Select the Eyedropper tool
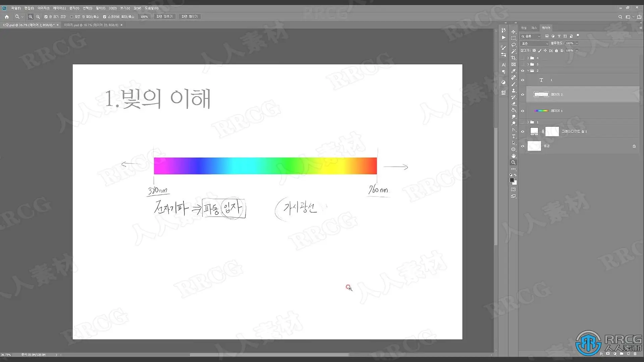Screen dimensions: 644x362 (x=513, y=71)
